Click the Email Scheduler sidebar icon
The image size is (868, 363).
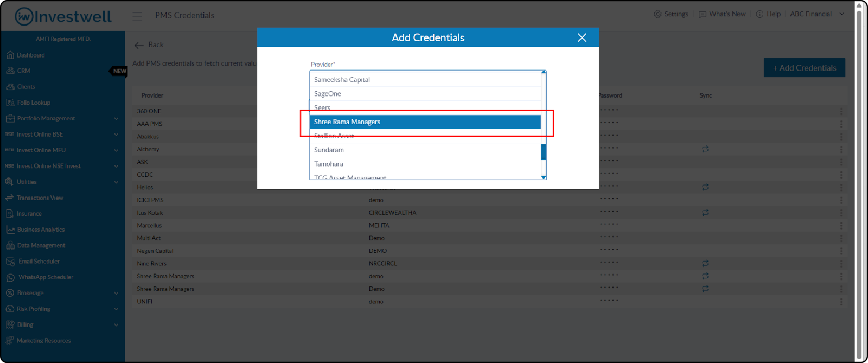pos(10,262)
